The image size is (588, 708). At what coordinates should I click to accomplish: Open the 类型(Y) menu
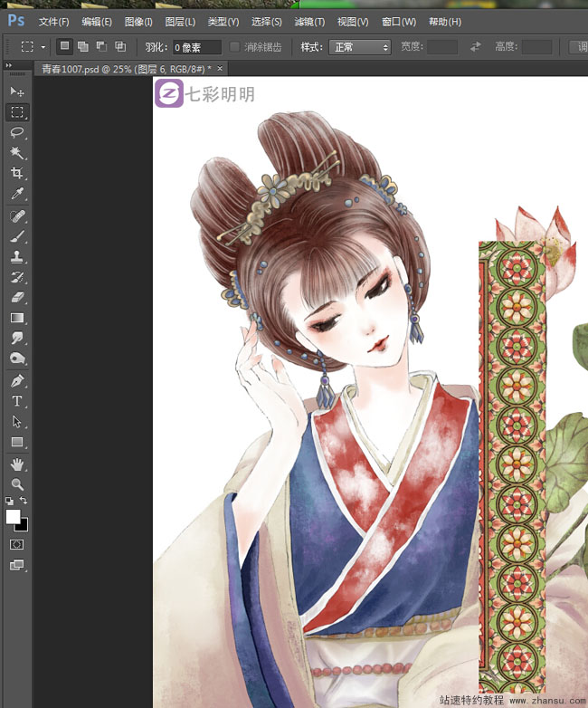(223, 22)
